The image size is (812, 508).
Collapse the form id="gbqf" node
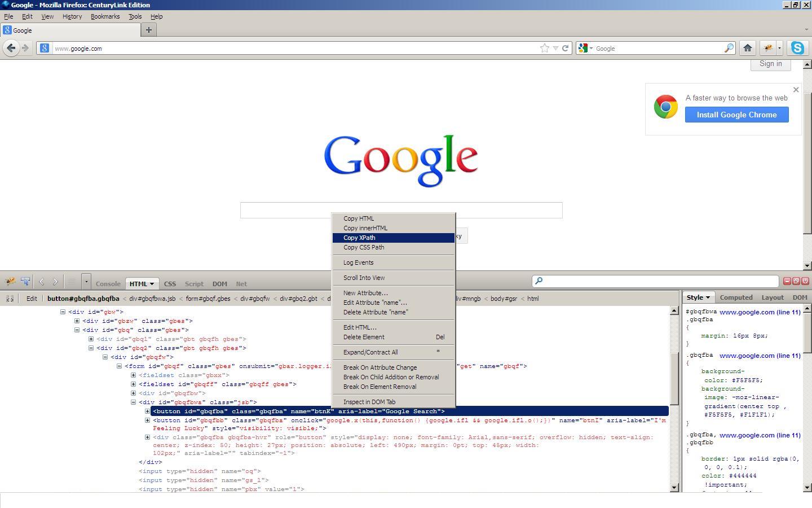[120, 366]
